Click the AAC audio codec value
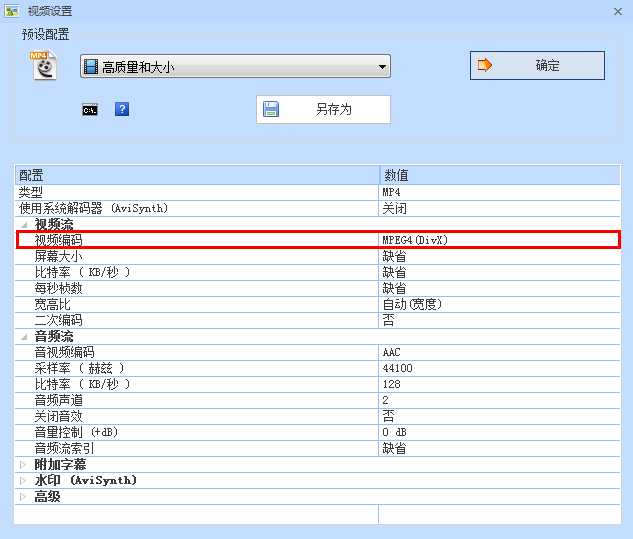 pos(499,352)
